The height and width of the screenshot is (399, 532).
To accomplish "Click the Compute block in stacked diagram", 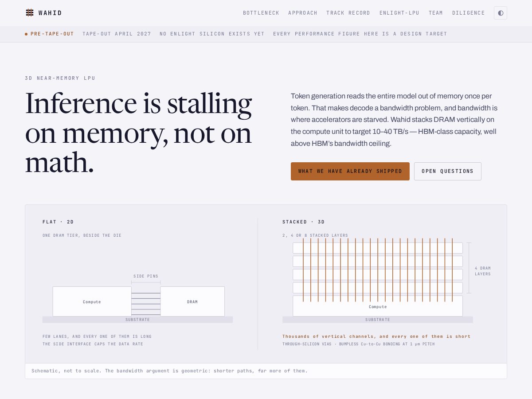I will click(378, 306).
